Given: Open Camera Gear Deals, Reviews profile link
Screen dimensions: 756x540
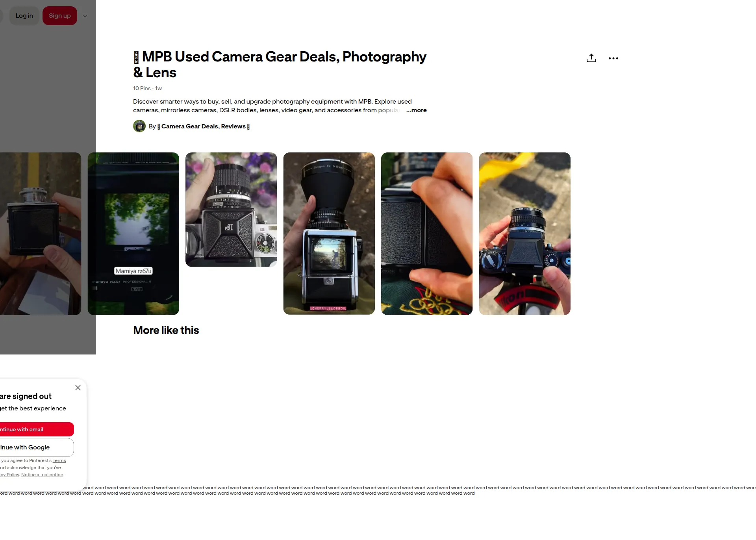Looking at the screenshot, I should click(x=203, y=126).
